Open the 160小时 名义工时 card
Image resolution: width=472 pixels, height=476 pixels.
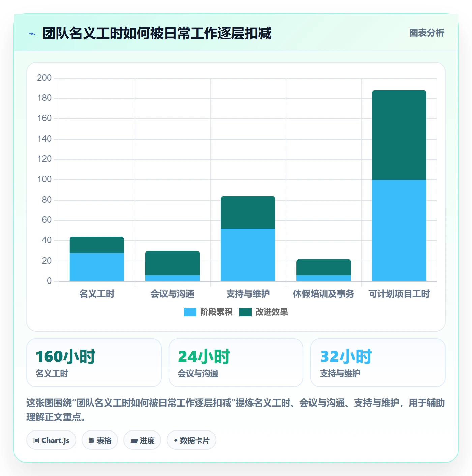click(94, 363)
